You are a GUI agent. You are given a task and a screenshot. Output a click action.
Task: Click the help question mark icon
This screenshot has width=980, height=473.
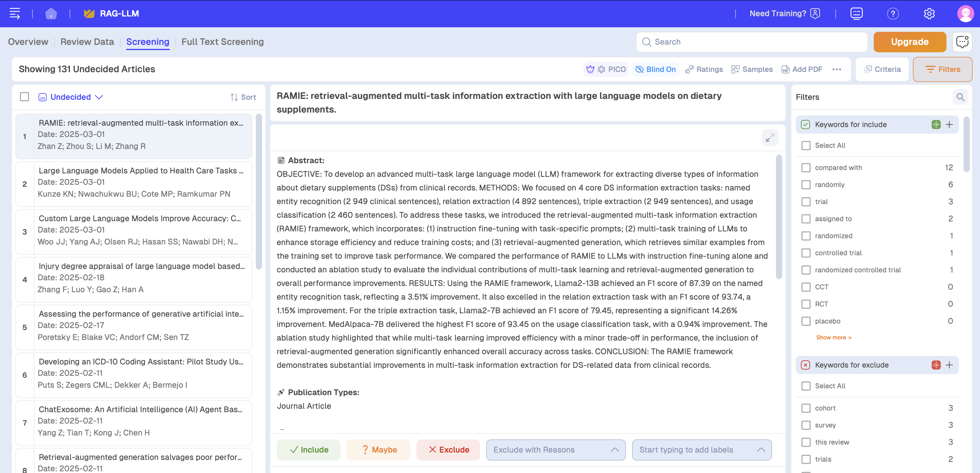pos(892,14)
